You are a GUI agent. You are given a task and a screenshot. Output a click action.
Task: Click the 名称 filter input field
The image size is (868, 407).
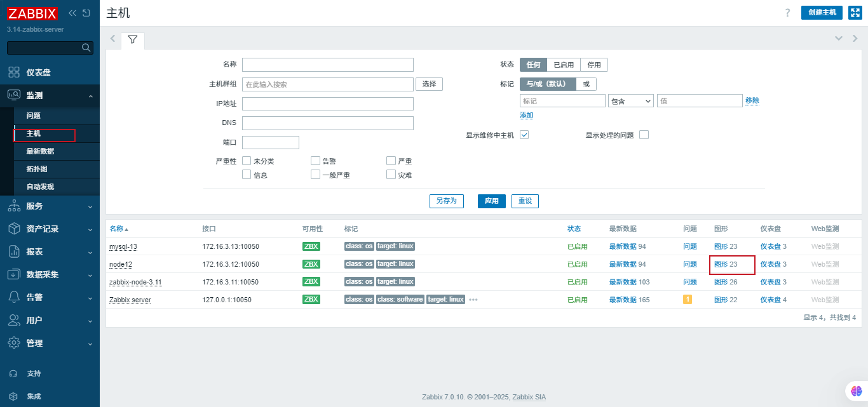[x=328, y=65]
